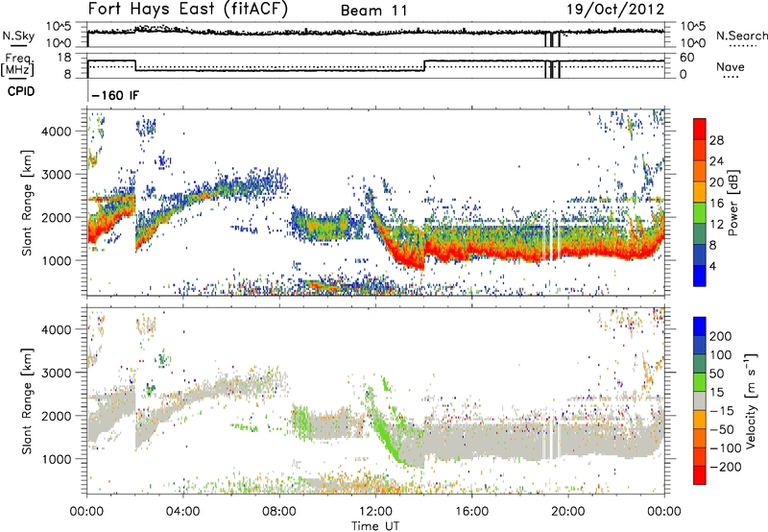This screenshot has width=768, height=532.
Task: Click the bright blue bottom Power colorbar segment
Action: click(700, 276)
